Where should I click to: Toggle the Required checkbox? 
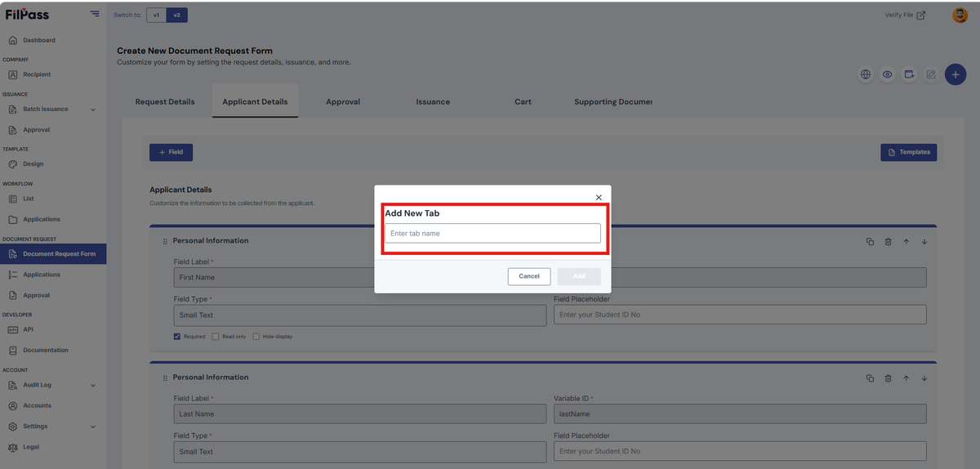[x=177, y=337]
